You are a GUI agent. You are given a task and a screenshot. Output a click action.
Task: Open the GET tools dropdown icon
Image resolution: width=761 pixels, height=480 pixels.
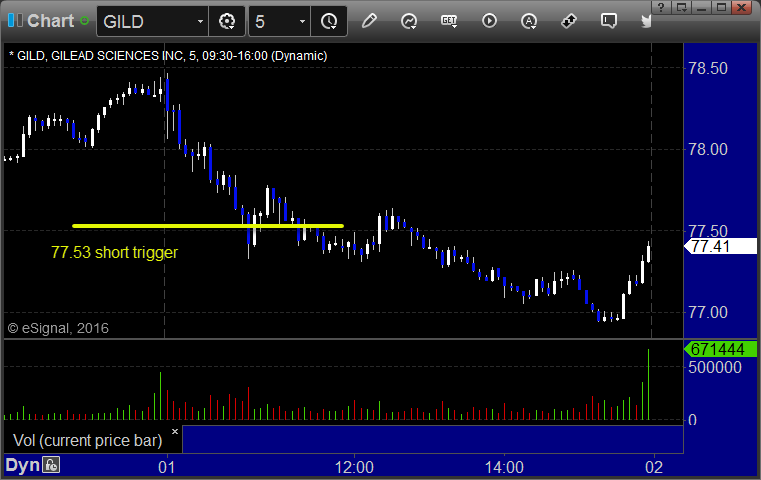click(x=449, y=21)
